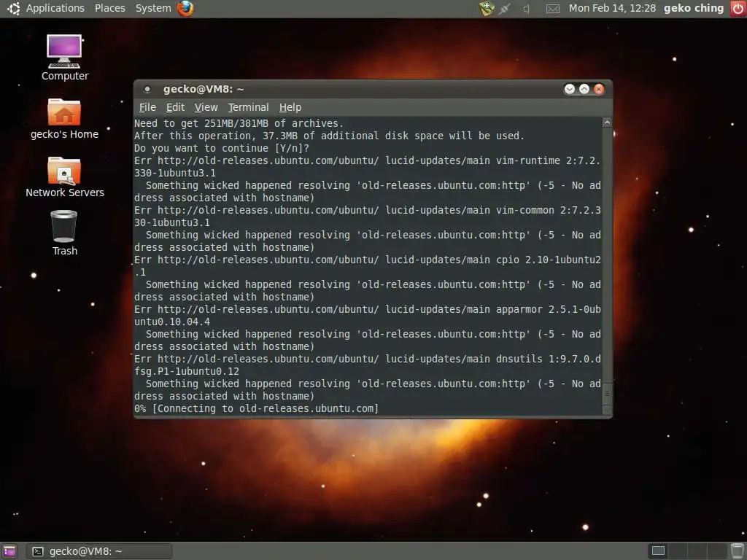
Task: Click the Err line mentioning dnsutils
Action: click(x=368, y=359)
